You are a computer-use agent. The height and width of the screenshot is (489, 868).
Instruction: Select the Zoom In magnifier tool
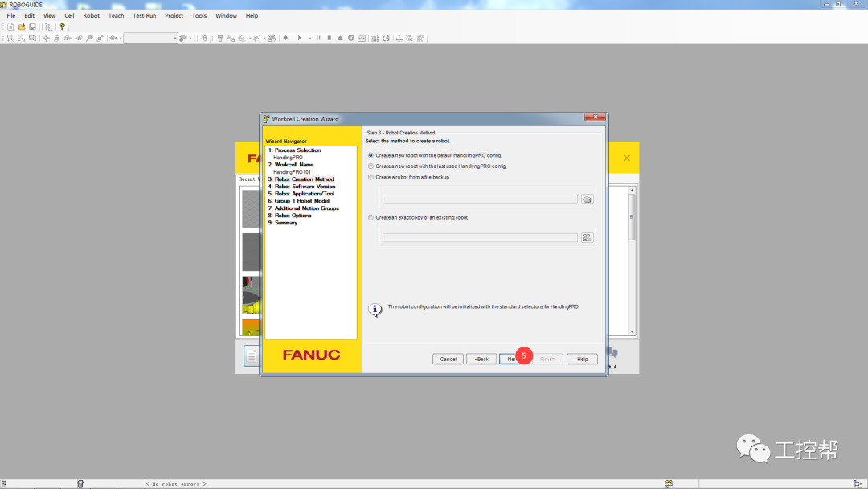[x=10, y=39]
